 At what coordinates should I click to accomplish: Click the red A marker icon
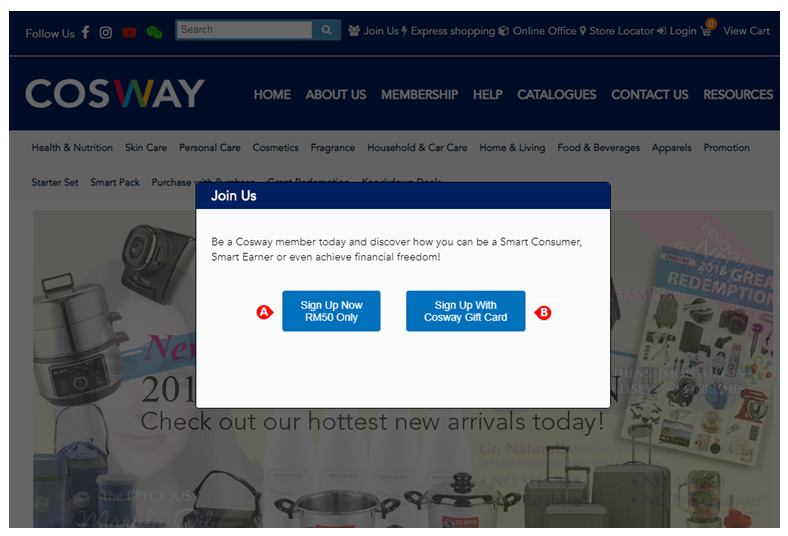[x=264, y=312]
